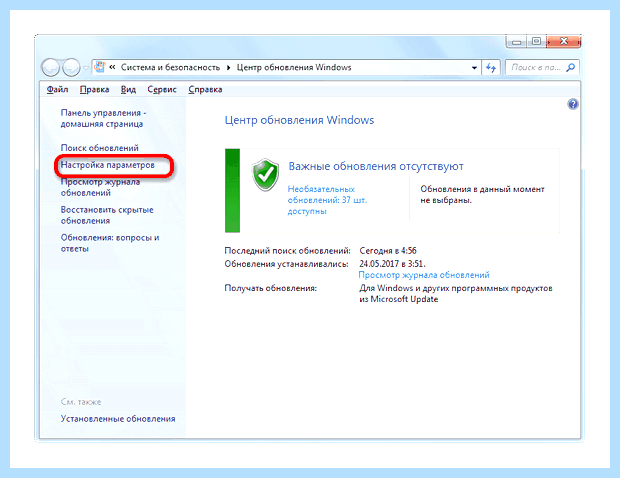Click Обновления в данный момент не выбраны
The image size is (620, 478).
tap(482, 195)
